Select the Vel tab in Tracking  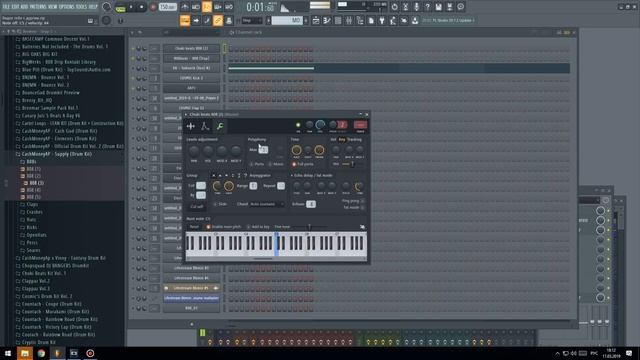tap(333, 140)
